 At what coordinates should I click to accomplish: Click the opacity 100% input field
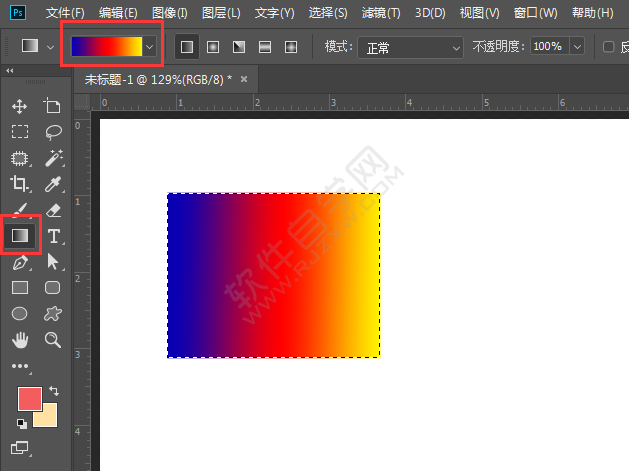(x=549, y=47)
